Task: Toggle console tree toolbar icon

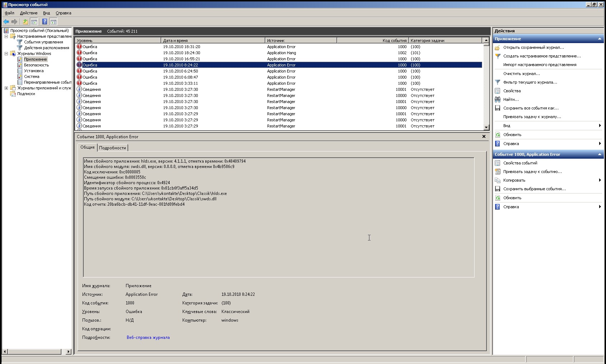Action: click(34, 22)
